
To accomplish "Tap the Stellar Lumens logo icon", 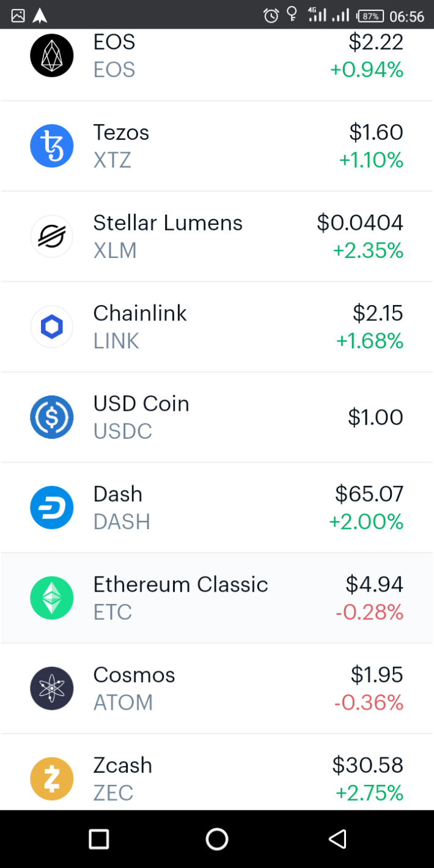I will [52, 236].
